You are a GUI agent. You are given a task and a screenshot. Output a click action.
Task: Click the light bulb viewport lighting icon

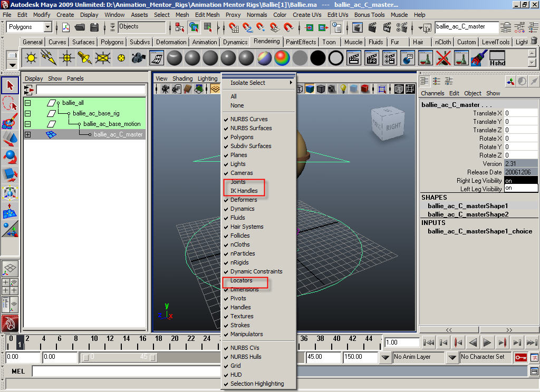click(343, 89)
